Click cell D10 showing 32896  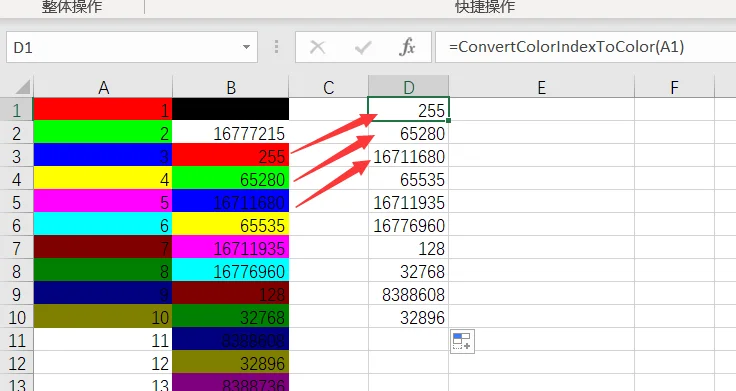pos(408,316)
